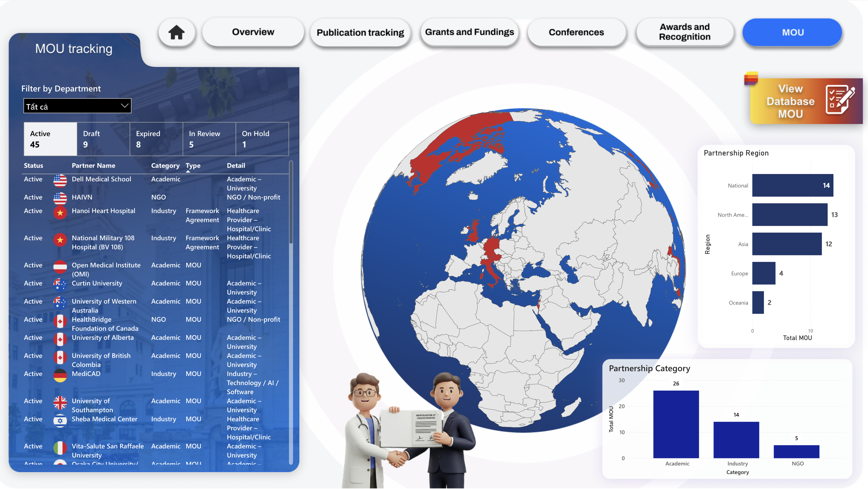This screenshot has width=868, height=489.
Task: Sort table by Partner Name column header
Action: coord(93,165)
